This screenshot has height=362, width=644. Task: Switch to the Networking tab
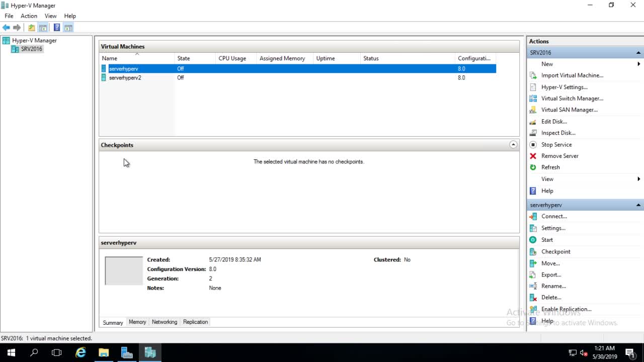165,322
